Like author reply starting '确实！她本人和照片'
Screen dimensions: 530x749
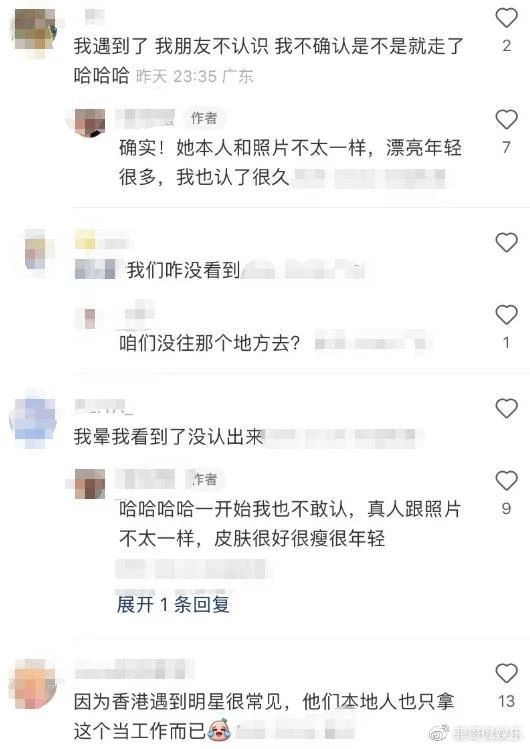coord(506,119)
